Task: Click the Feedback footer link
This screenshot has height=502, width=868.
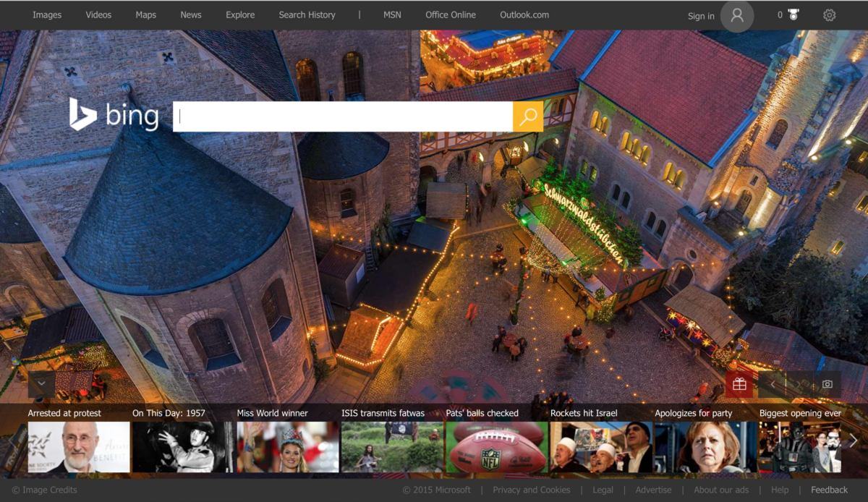Action: click(x=830, y=490)
